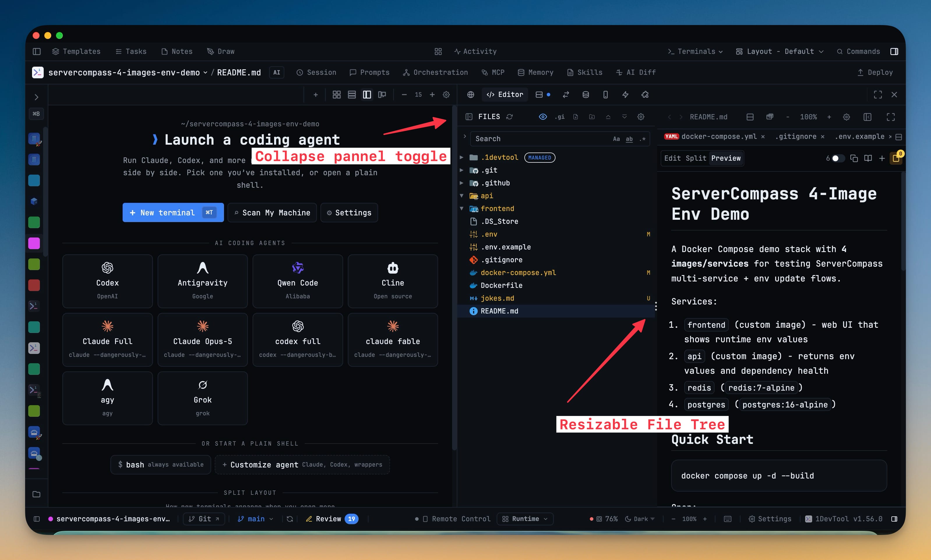Click the grid icon left of Activity
The width and height of the screenshot is (931, 560).
pos(438,51)
